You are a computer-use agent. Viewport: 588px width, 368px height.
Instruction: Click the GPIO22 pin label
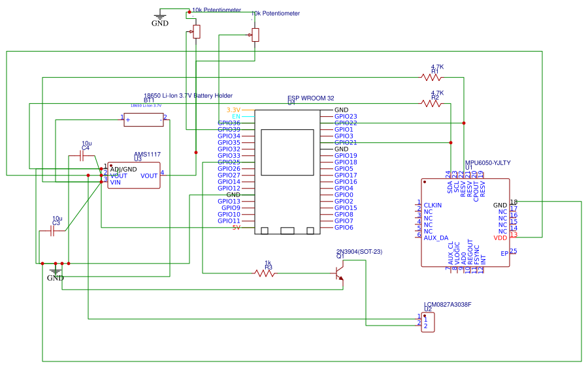click(x=346, y=123)
